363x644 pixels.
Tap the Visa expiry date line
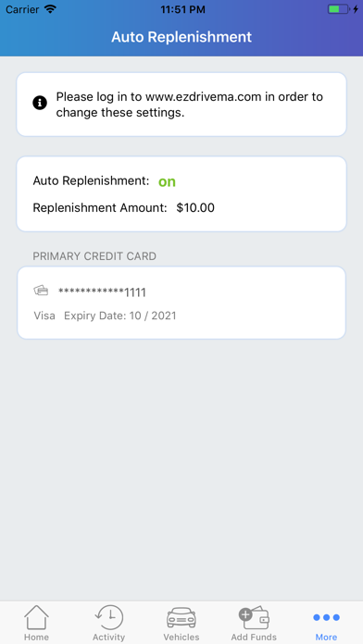pos(105,316)
